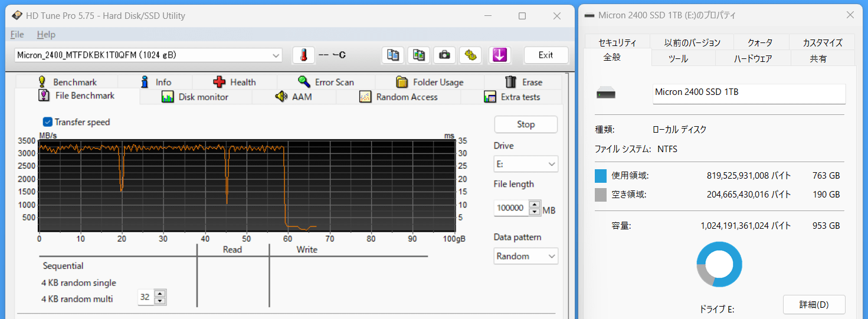Open the AAM tab

point(294,97)
